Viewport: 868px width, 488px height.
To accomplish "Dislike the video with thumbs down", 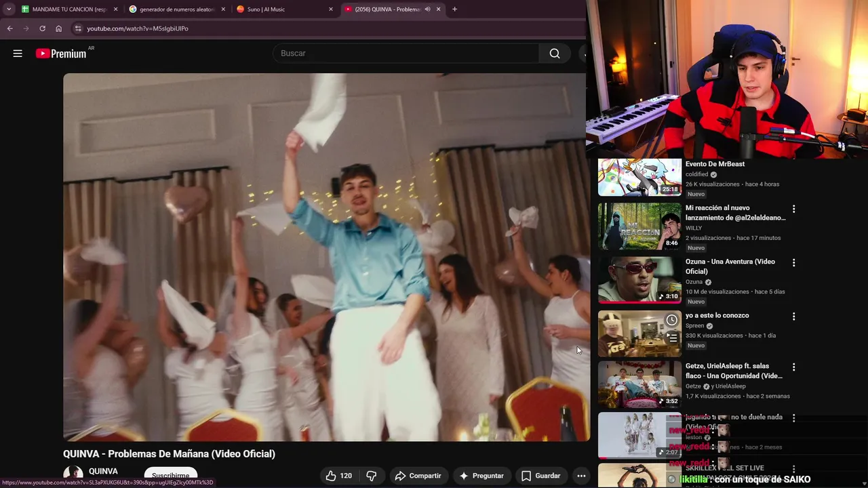I will 371,476.
